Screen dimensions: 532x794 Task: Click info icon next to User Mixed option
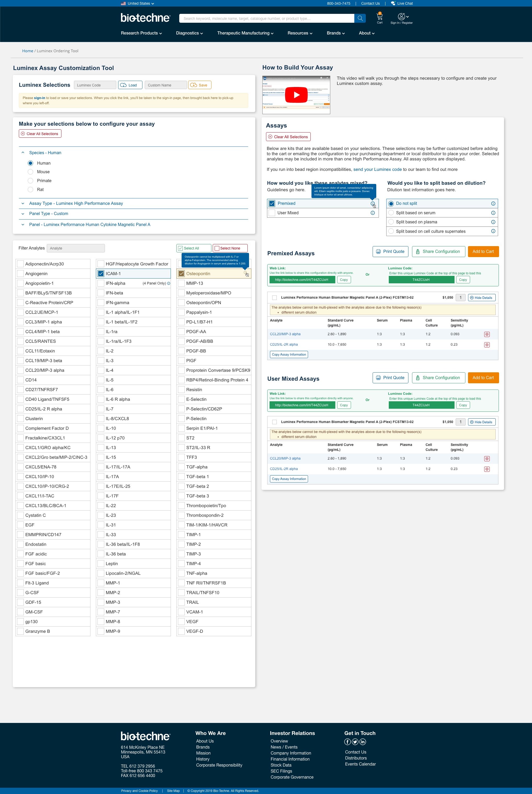pos(373,213)
